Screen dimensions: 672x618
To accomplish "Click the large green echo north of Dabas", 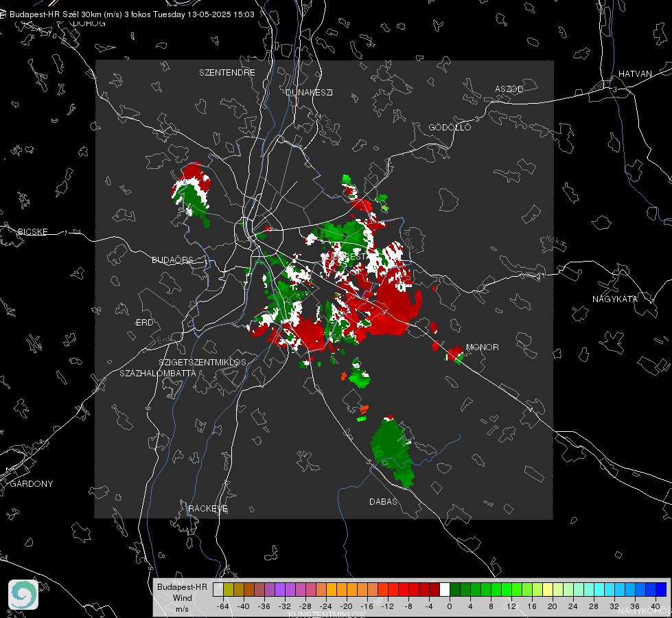I will [x=393, y=451].
